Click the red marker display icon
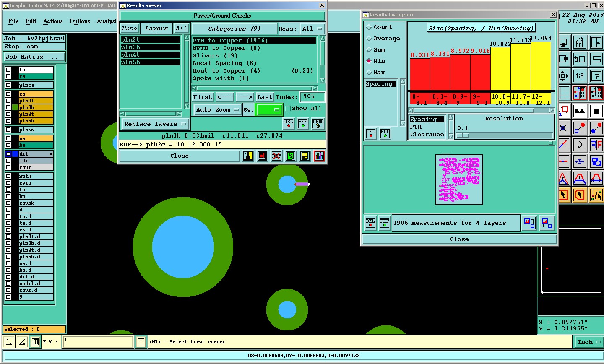 pyautogui.click(x=262, y=156)
